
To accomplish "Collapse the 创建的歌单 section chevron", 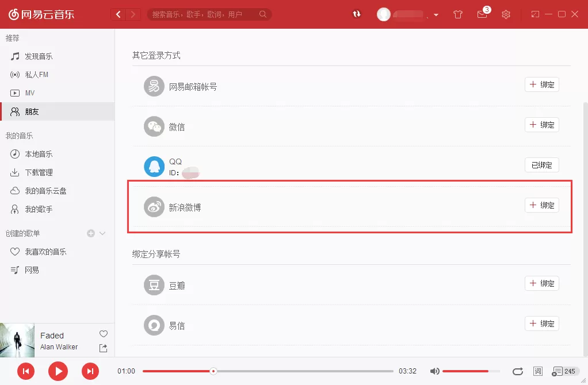I will (x=102, y=233).
